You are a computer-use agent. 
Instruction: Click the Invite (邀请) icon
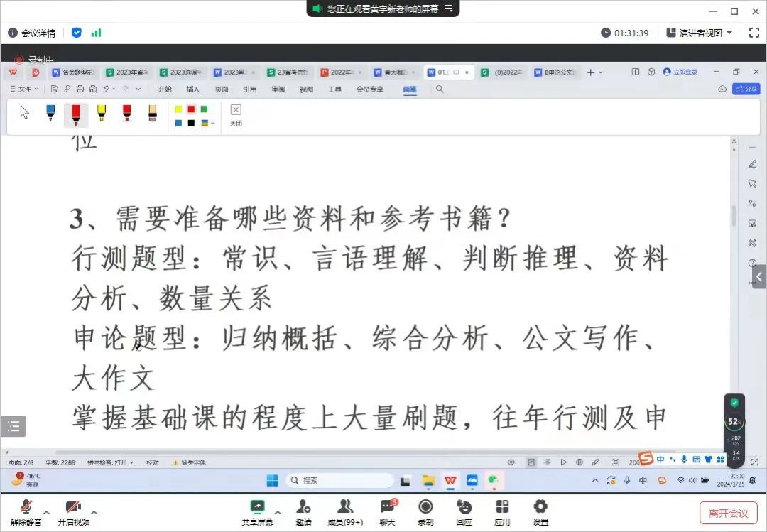(304, 511)
